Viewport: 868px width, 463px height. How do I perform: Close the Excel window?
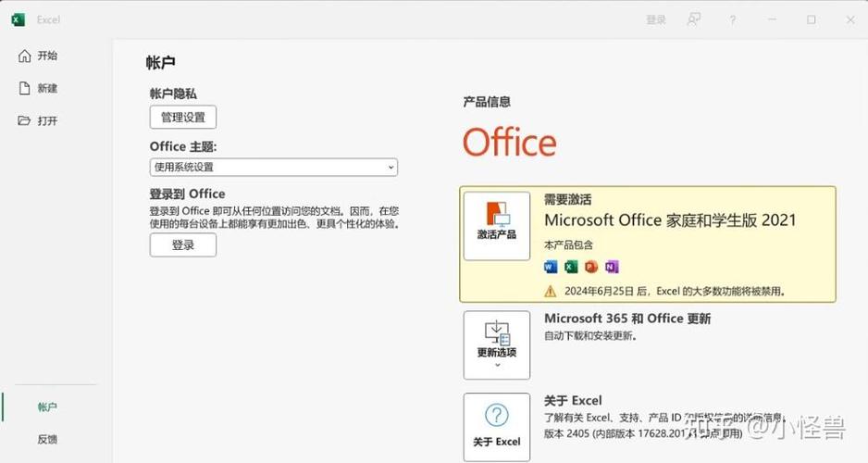[x=850, y=20]
